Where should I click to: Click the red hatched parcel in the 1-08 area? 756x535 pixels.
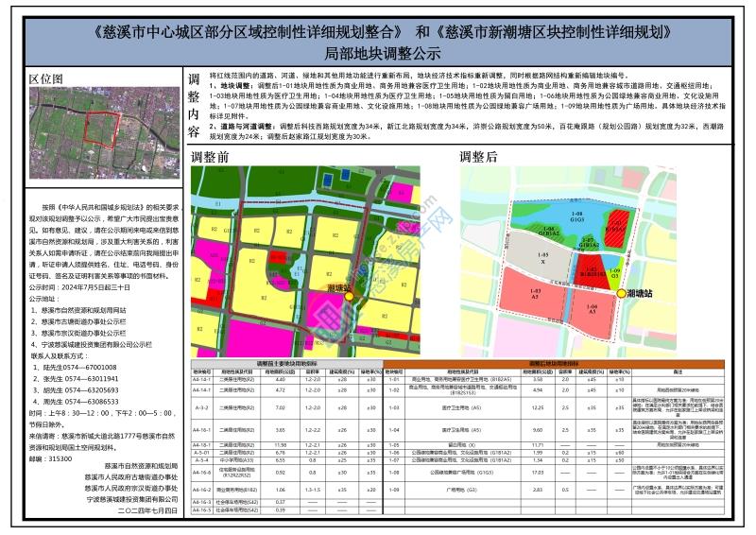coord(615,227)
